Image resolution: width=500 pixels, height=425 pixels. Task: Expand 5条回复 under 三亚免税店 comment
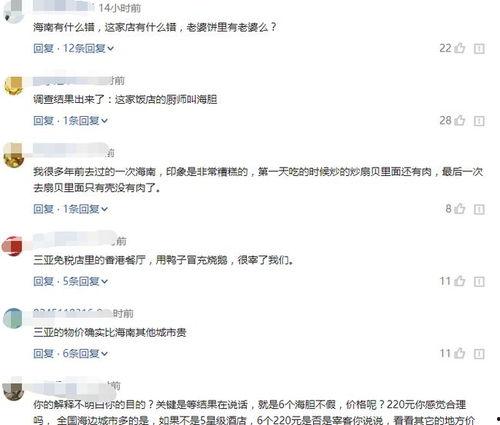click(85, 281)
